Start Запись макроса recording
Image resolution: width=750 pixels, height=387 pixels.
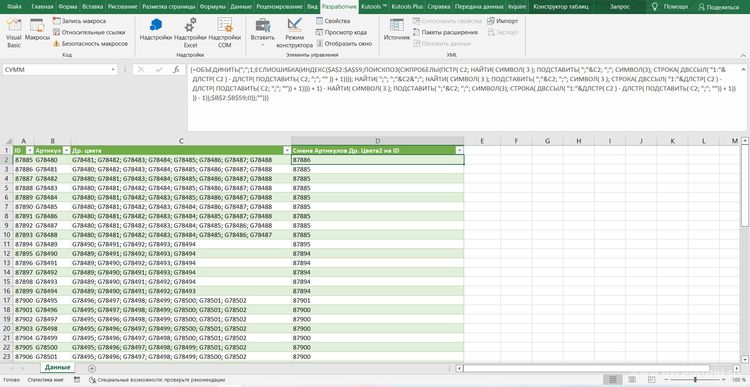point(79,21)
